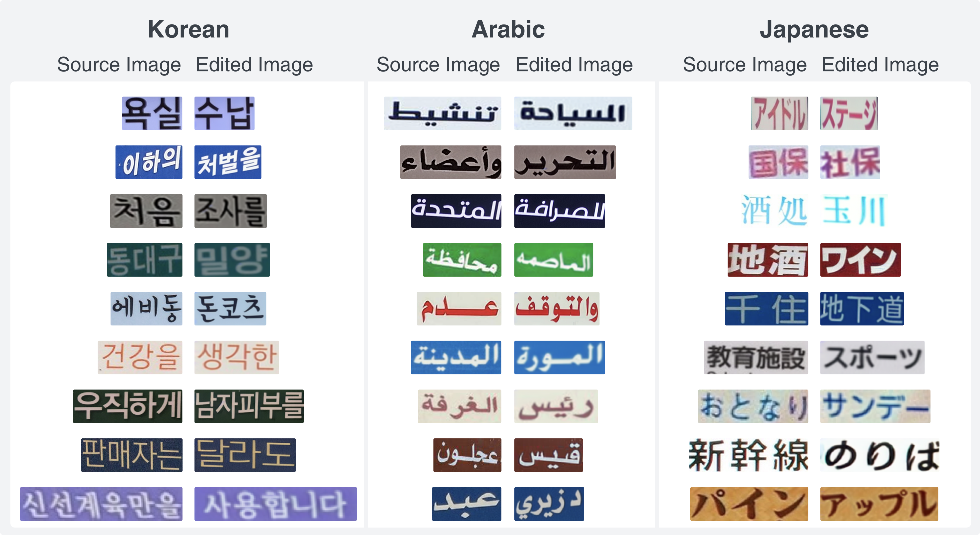Viewport: 980px width, 535px height.
Task: Click the orange-text Korean source thumbnail 건강을
Action: 140,357
